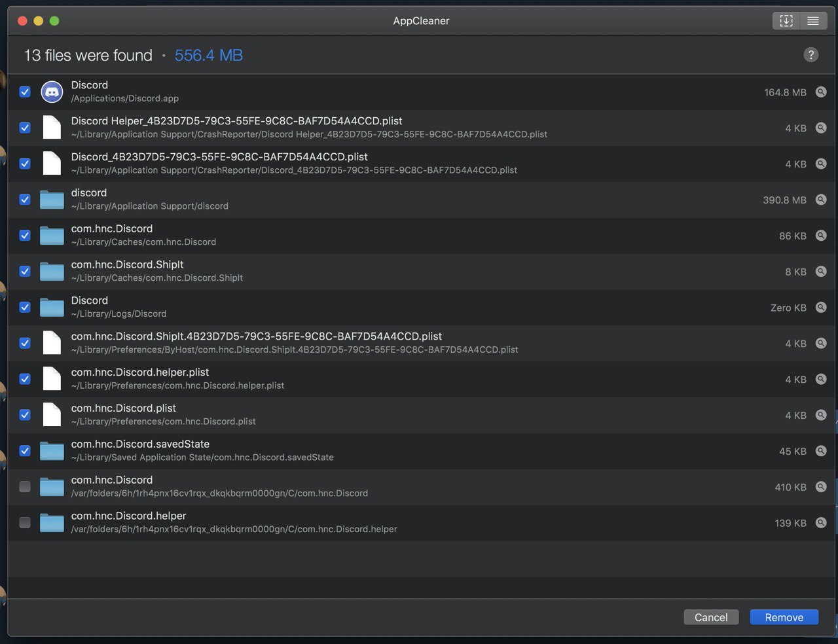Click folder icon of com.hnc.Discord.savedState
The width and height of the screenshot is (838, 644).
(x=52, y=451)
